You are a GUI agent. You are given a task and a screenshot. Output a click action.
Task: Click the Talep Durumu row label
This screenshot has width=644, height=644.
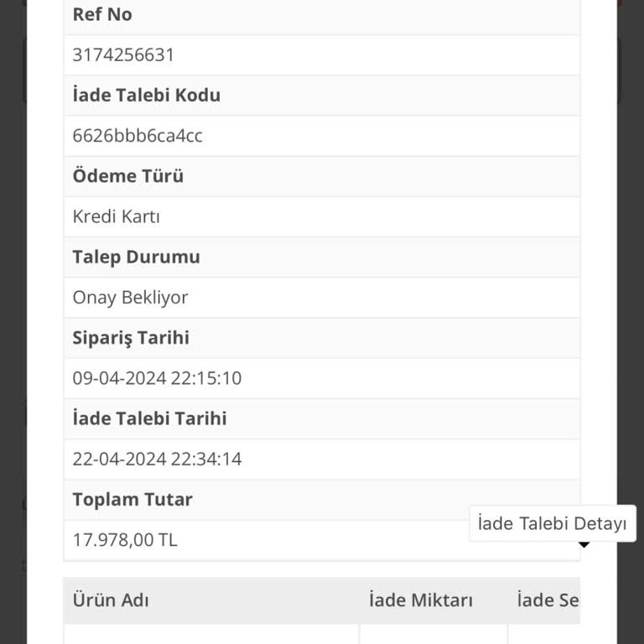(136, 257)
